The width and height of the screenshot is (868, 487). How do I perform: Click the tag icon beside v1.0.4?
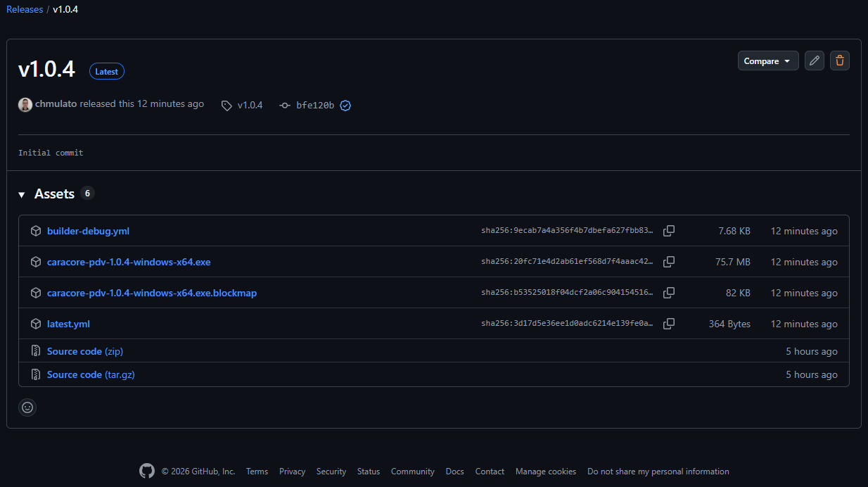pyautogui.click(x=226, y=105)
